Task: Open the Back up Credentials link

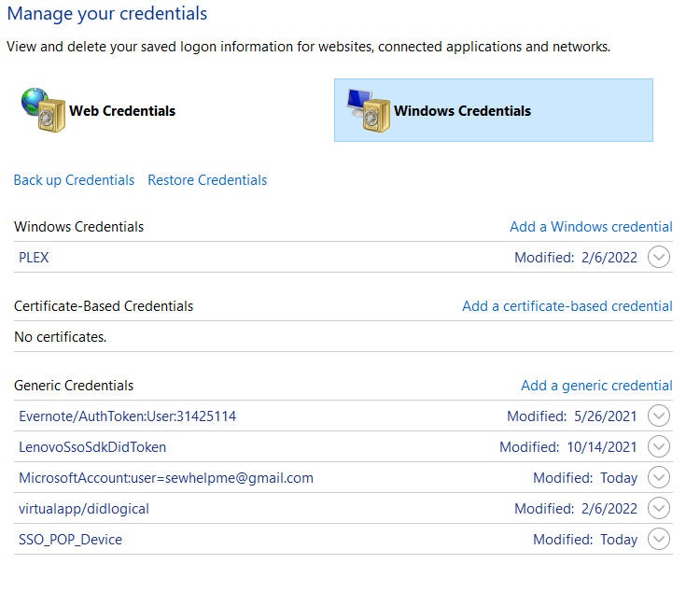Action: point(74,180)
